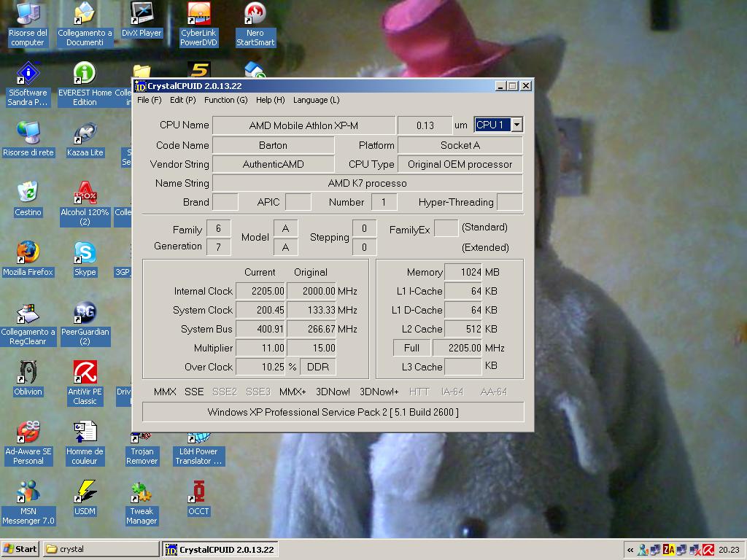Open Nero StartSmart desktop icon
This screenshot has height=560, width=747.
pos(255,24)
